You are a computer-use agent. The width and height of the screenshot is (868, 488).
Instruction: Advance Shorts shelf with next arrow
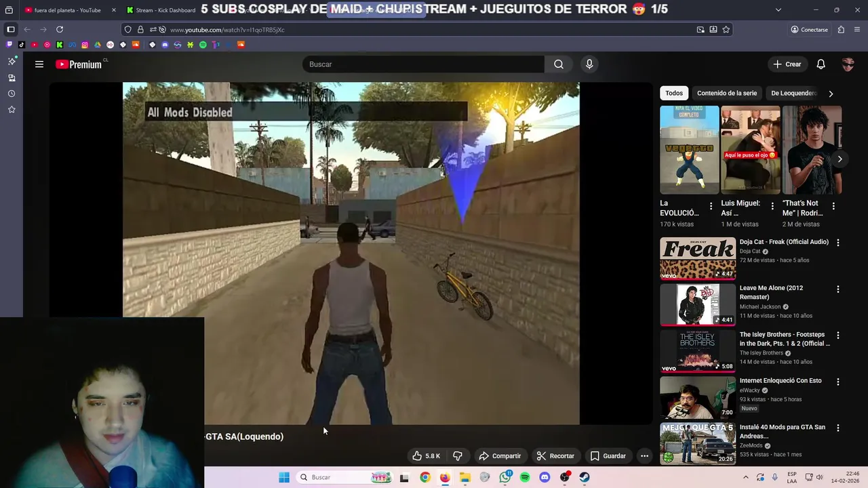[840, 159]
